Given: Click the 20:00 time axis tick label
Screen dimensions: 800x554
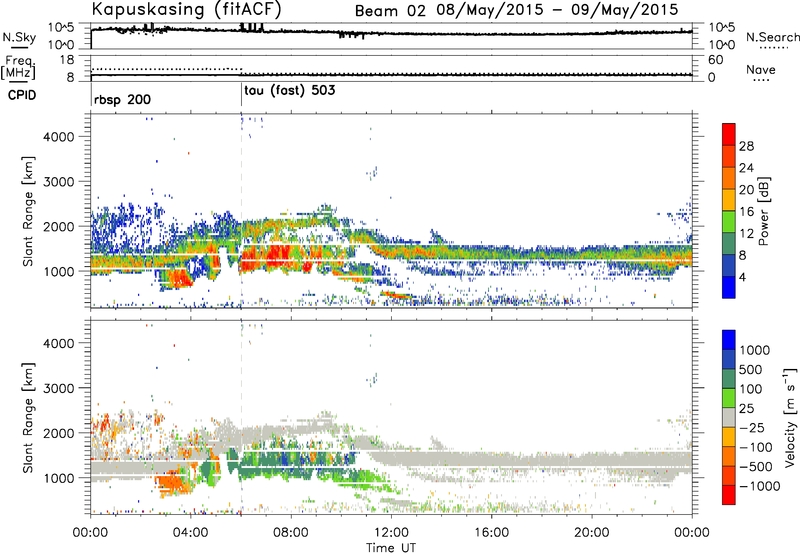Looking at the screenshot, I should click(x=591, y=533).
